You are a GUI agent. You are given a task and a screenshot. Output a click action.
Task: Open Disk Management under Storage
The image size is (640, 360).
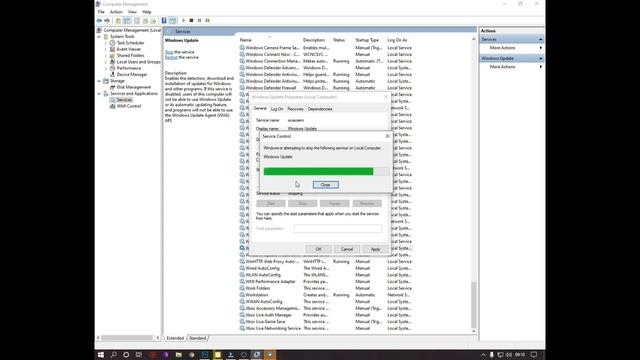pyautogui.click(x=133, y=87)
